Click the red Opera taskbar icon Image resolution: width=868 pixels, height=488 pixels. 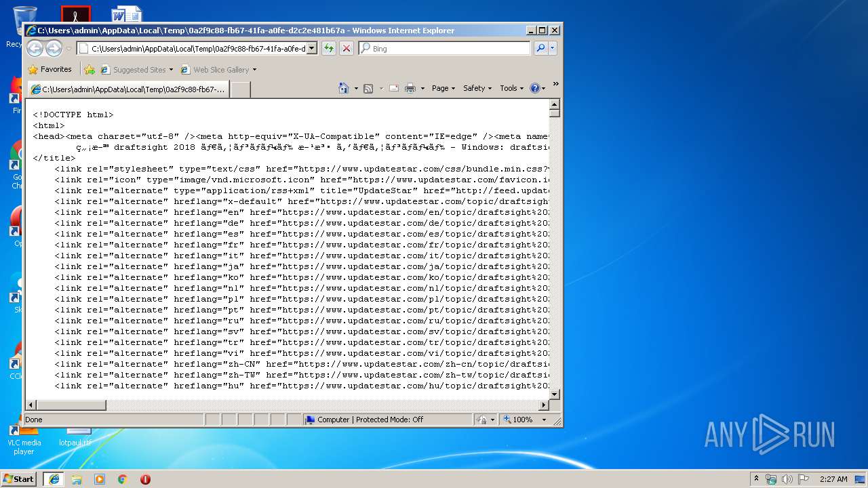145,479
